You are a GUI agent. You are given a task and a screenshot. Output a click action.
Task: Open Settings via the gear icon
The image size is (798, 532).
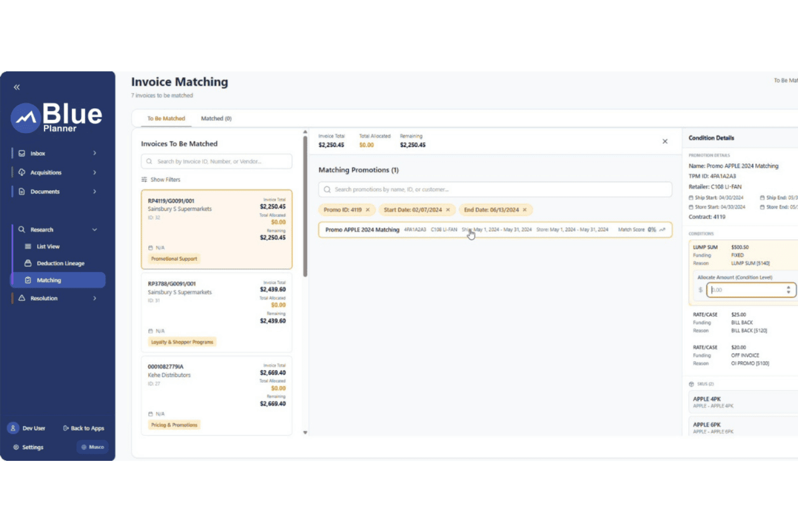(16, 447)
